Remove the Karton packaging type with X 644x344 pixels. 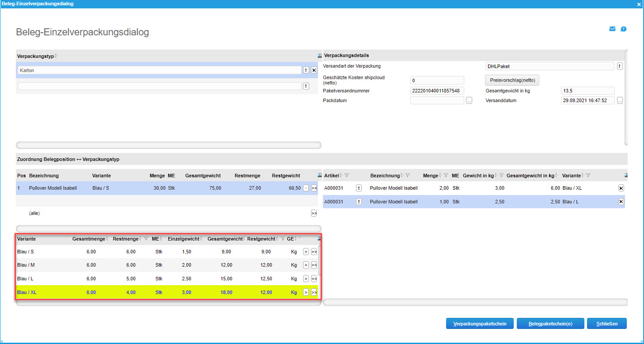coord(314,70)
